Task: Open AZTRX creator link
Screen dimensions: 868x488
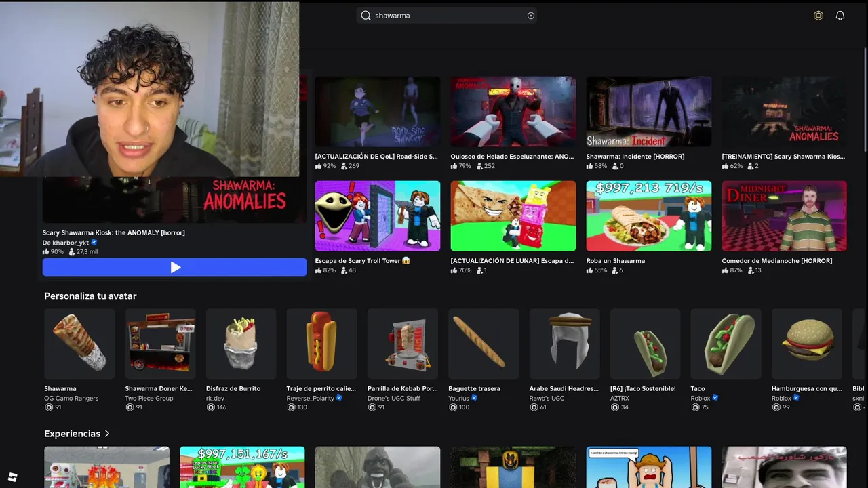Action: (x=620, y=399)
